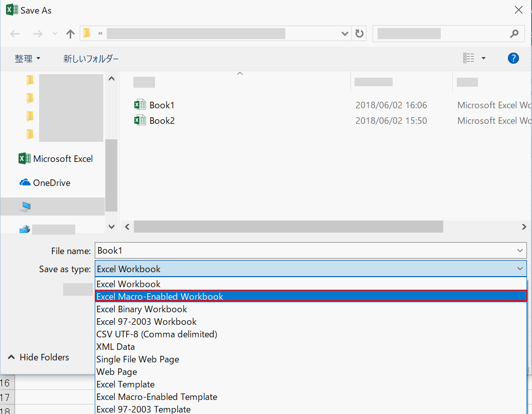The image size is (532, 414).
Task: Open the 整理 menu
Action: click(28, 59)
